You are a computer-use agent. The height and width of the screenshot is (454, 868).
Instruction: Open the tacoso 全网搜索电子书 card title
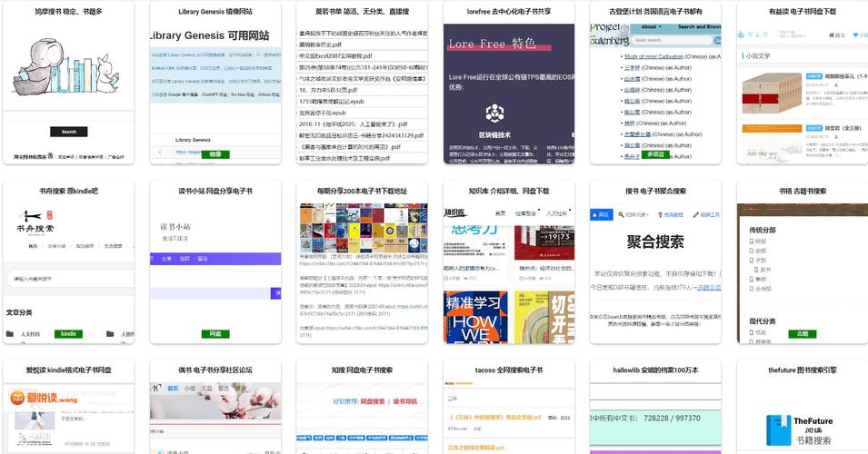click(509, 370)
